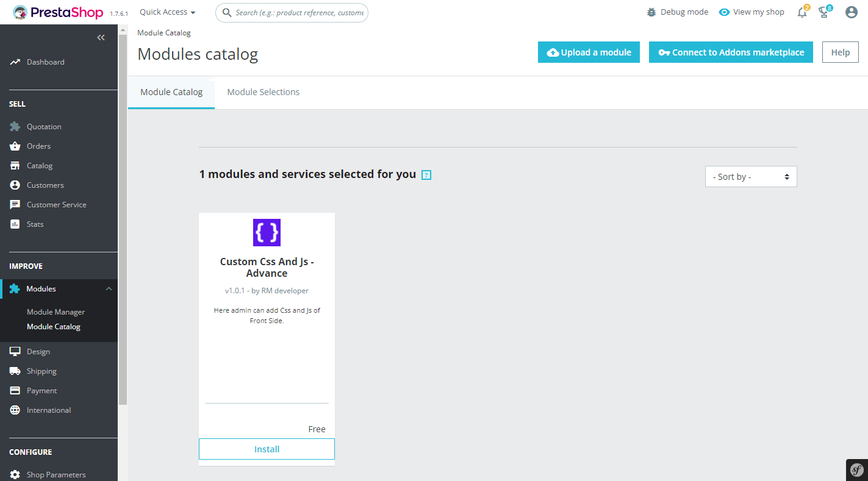Screen dimensions: 868x481
Task: Click the question mark help icon beside heading
Action: click(426, 175)
